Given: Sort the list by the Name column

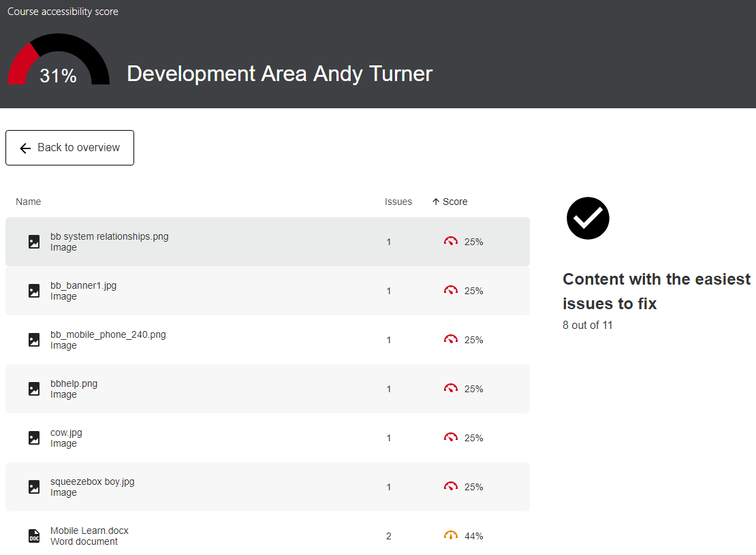Looking at the screenshot, I should [x=28, y=201].
